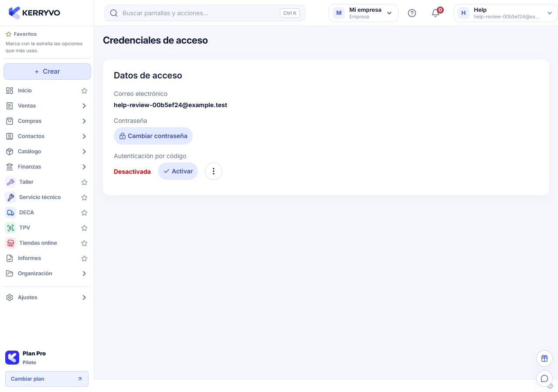Click the DECA truck icon
Viewport: 558px width, 392px height.
(x=10, y=213)
